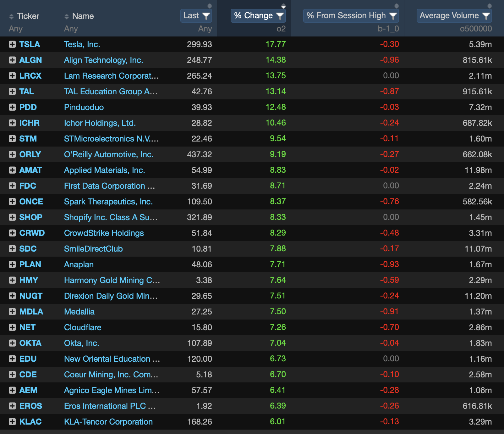Click the Last column header button
The width and height of the screenshot is (504, 434).
196,16
